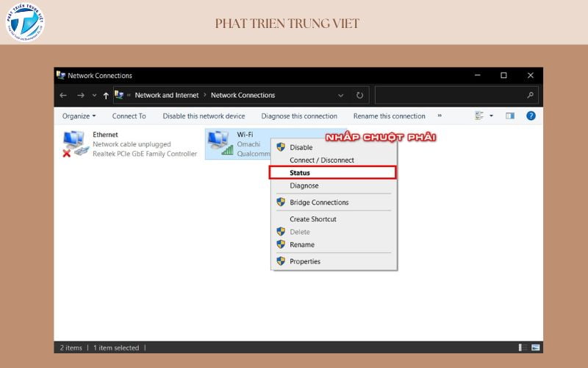Choose Properties in the context menu
This screenshot has width=588, height=368.
305,261
